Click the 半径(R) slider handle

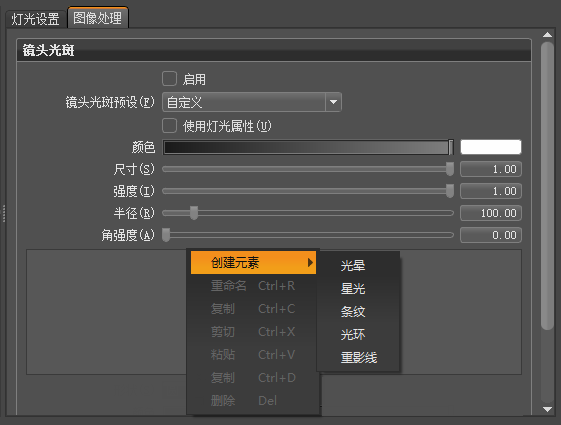pyautogui.click(x=194, y=213)
